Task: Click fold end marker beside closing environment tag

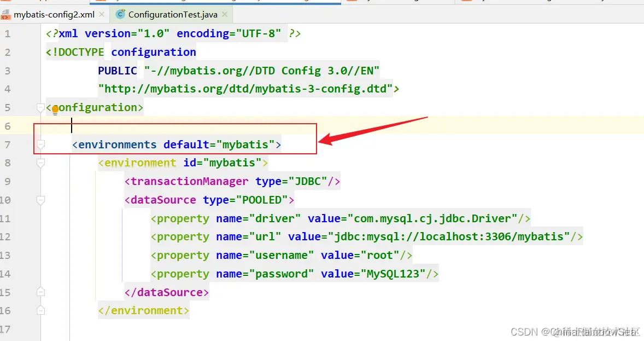Action: click(x=40, y=310)
